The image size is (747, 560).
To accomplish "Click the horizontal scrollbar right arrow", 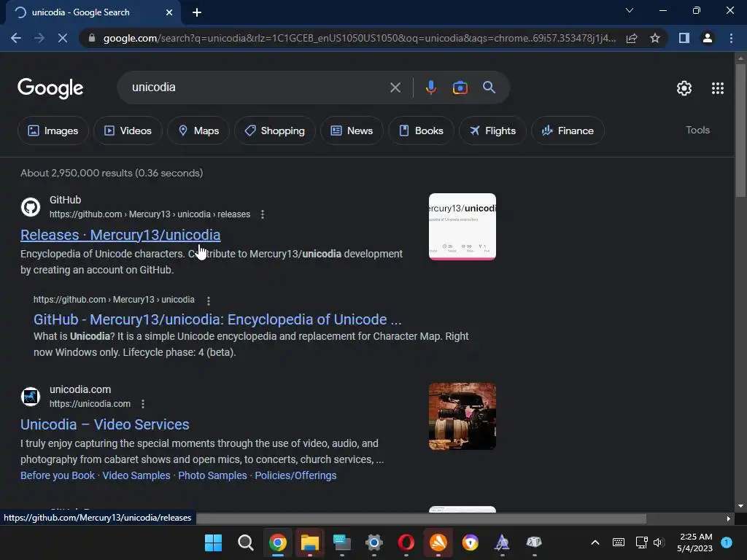I will [x=728, y=518].
